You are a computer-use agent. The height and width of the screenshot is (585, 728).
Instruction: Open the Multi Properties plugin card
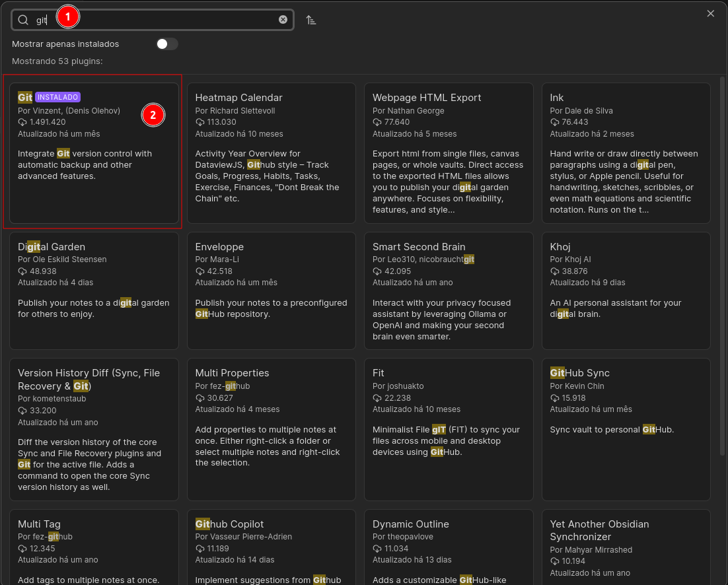click(271, 430)
